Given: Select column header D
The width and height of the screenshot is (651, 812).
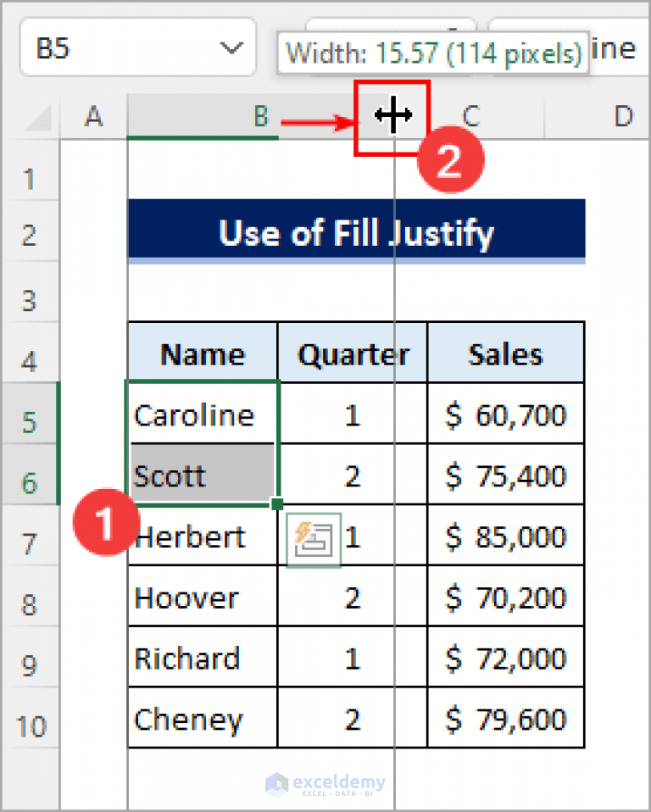Looking at the screenshot, I should click(623, 117).
